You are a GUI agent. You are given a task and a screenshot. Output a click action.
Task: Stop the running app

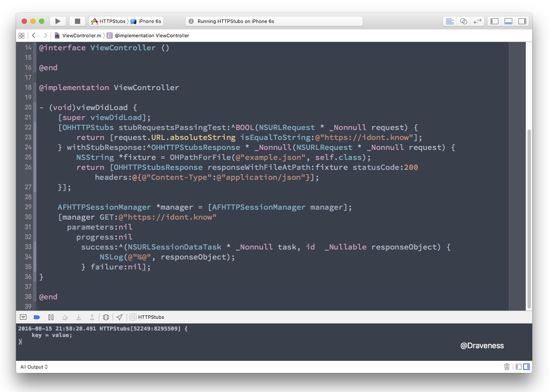click(77, 21)
